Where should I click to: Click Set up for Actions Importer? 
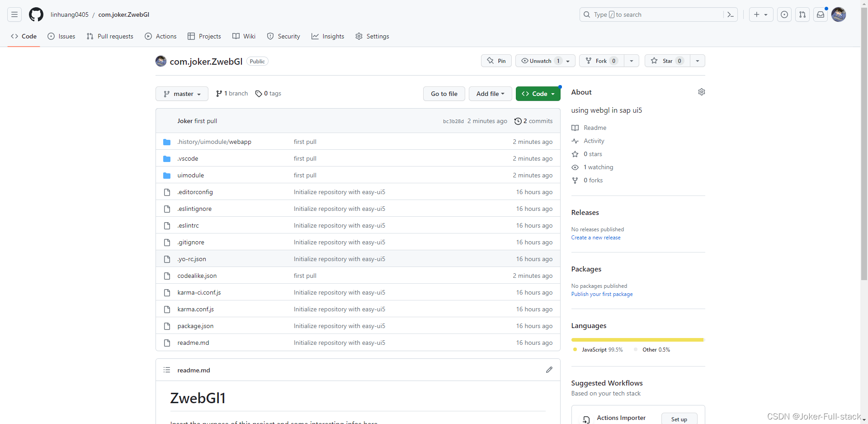tap(679, 419)
